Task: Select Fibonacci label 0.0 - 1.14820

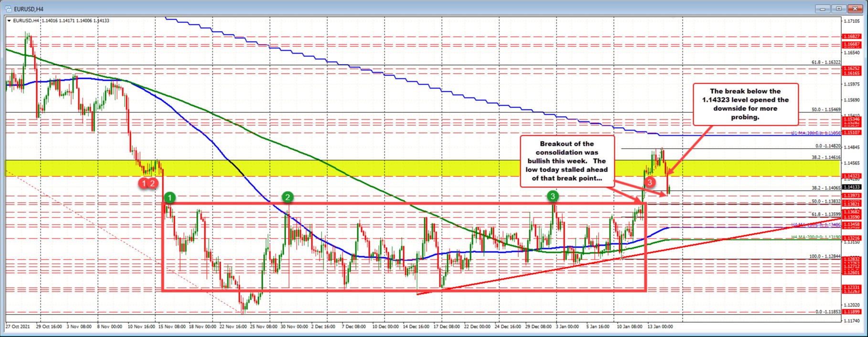Action: [827, 146]
